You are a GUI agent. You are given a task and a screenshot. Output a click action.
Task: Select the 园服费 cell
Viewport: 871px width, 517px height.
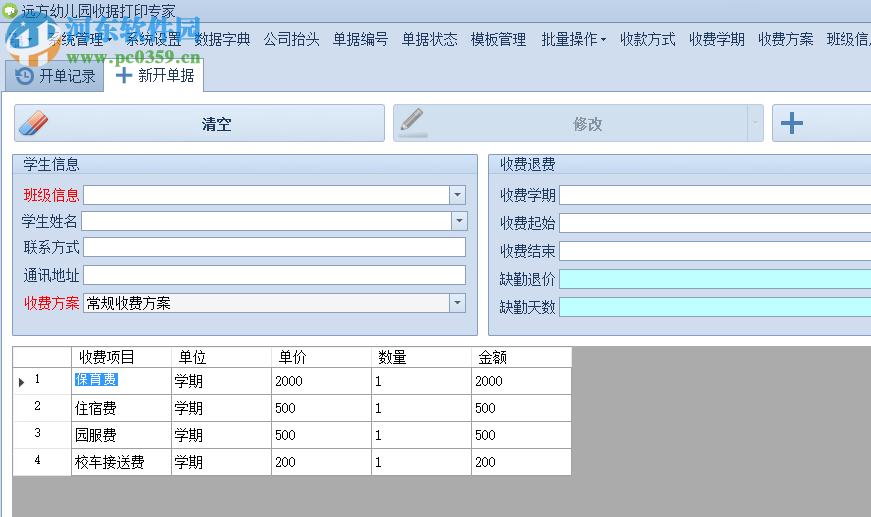(x=121, y=435)
